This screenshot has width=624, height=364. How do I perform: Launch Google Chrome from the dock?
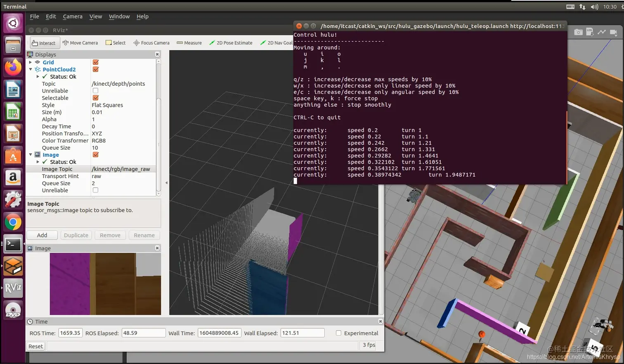coord(13,223)
